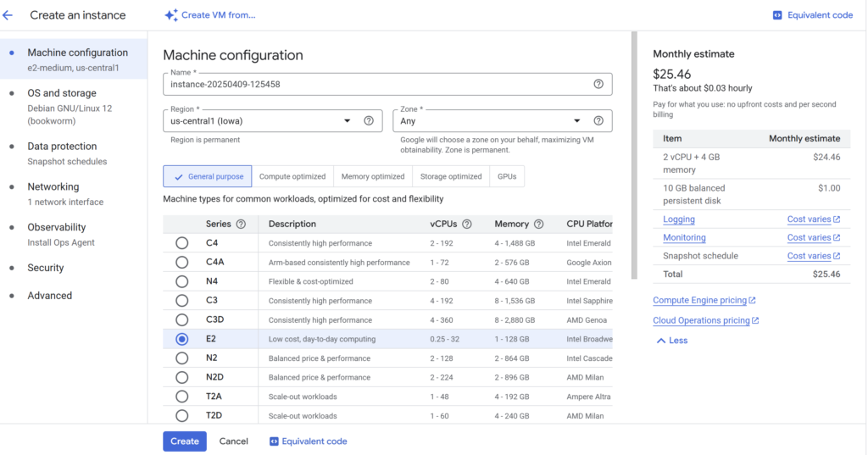Open the Networking section in the sidebar

coord(53,187)
